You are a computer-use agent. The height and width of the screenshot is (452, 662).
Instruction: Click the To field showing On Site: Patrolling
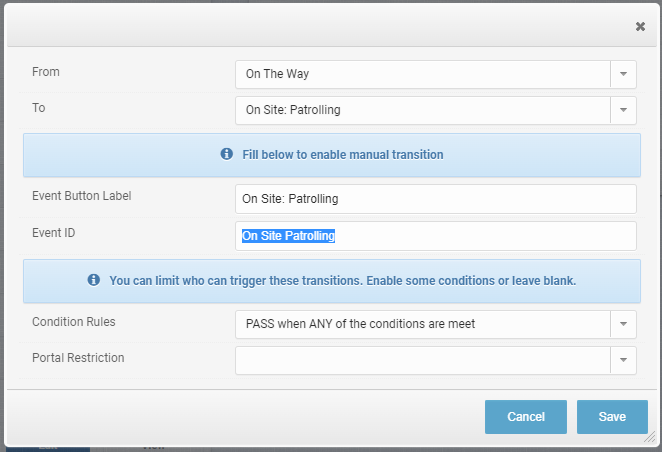click(422, 110)
